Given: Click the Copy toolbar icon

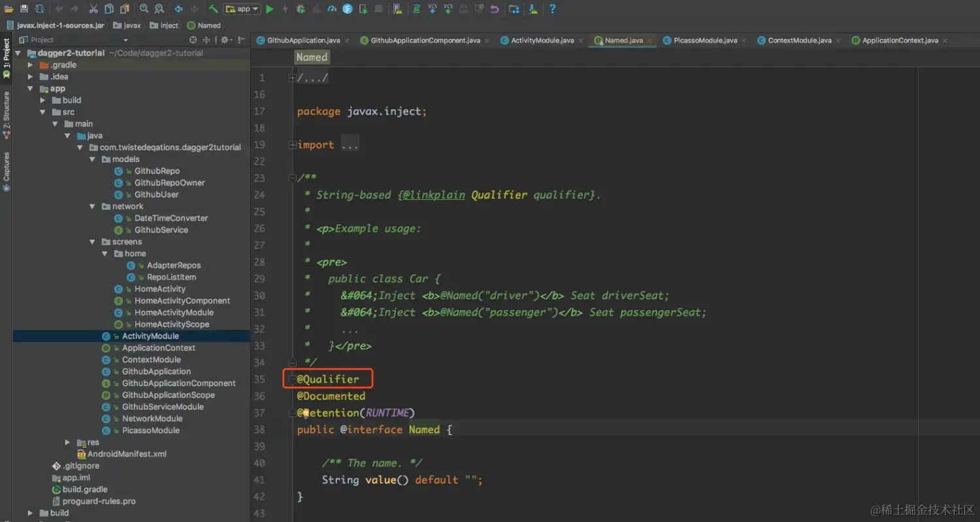Looking at the screenshot, I should [109, 9].
